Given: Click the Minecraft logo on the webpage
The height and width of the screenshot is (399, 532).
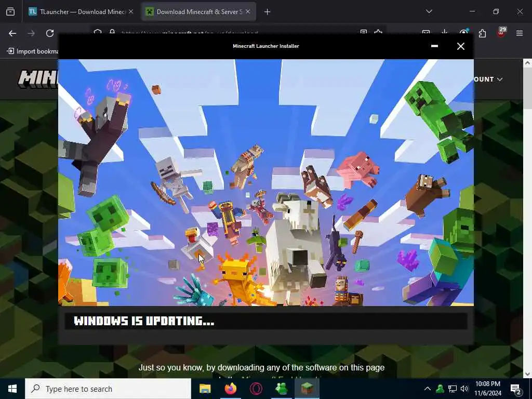Looking at the screenshot, I should coord(38,79).
